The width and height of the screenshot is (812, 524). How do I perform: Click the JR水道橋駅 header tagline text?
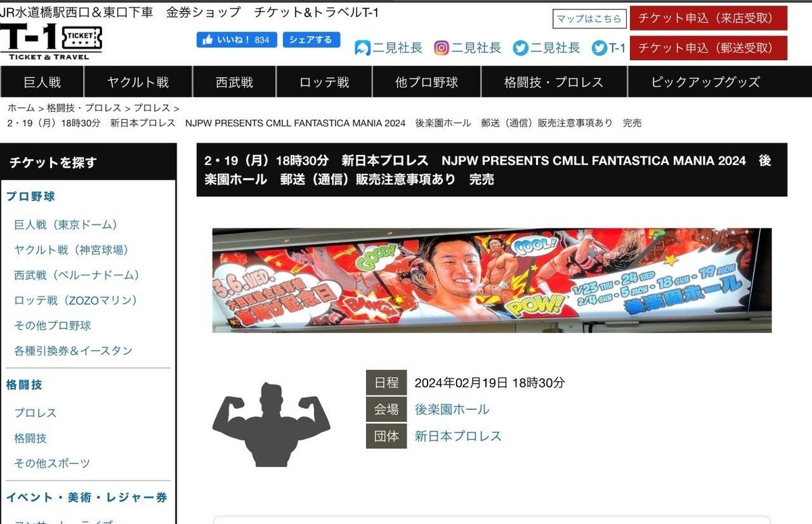189,12
